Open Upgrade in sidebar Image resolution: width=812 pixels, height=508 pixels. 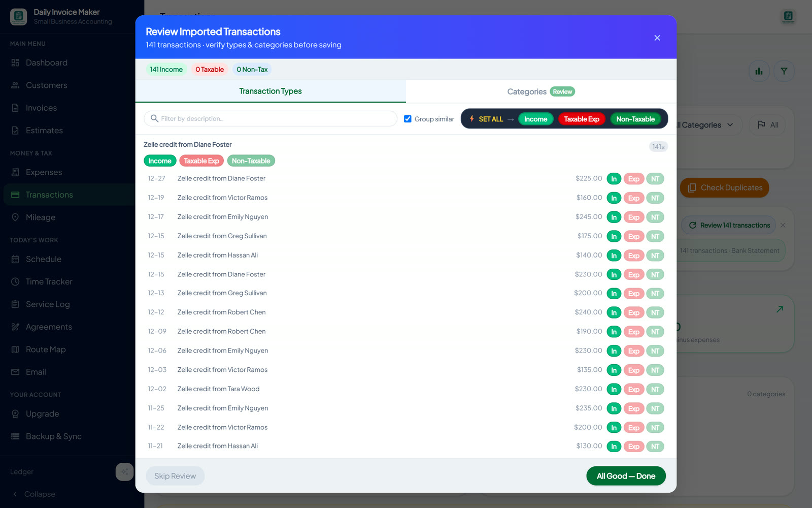pos(42,414)
